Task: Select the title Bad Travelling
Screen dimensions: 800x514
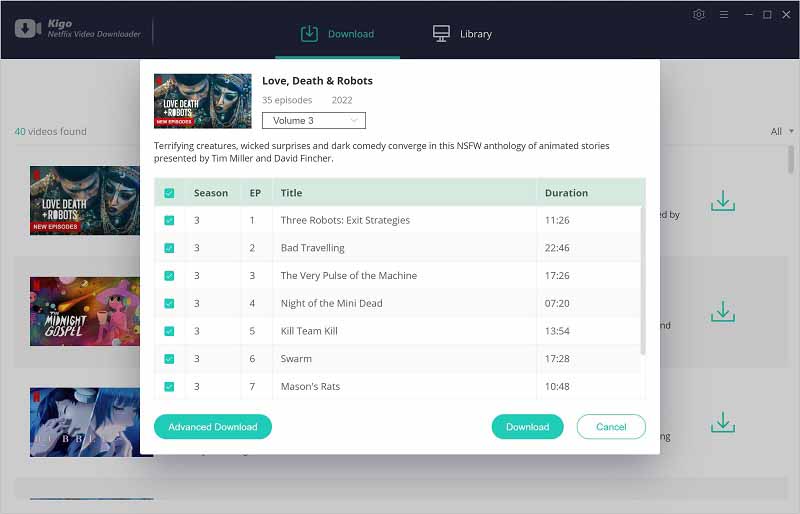Action: (x=313, y=248)
